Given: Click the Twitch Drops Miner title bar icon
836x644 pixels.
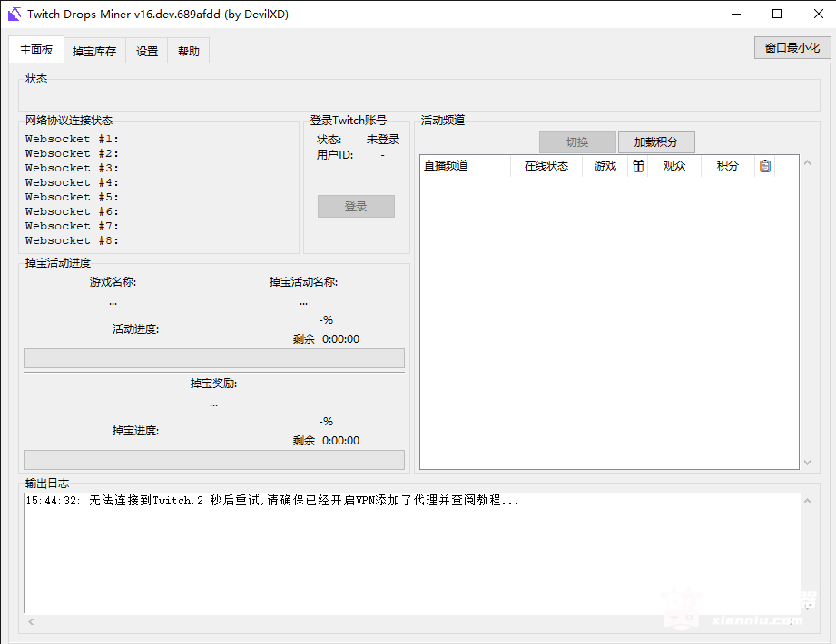Looking at the screenshot, I should (15, 15).
